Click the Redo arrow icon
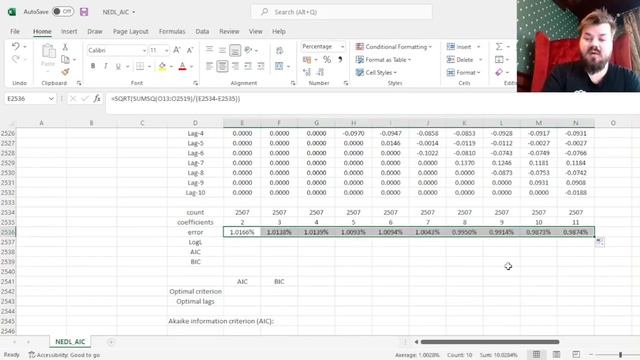Viewport: 640px width, 360px height. [16, 60]
